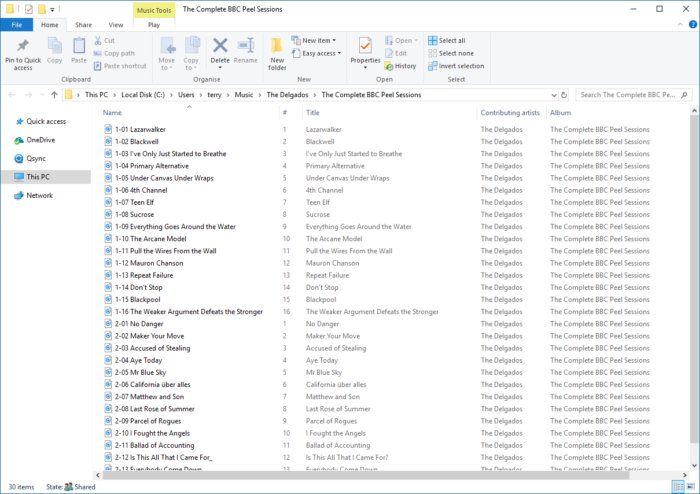700x494 pixels.
Task: Select file 2-11 Ballad of Accounting
Action: click(154, 445)
